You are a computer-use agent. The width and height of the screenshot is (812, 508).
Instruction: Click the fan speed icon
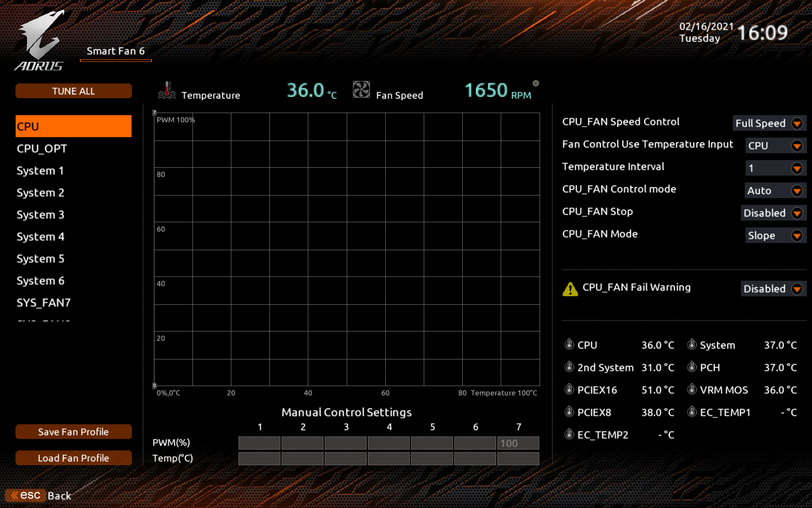coord(361,90)
